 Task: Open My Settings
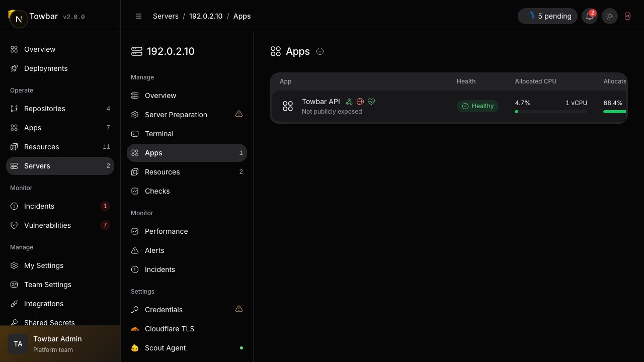[x=60, y=265]
